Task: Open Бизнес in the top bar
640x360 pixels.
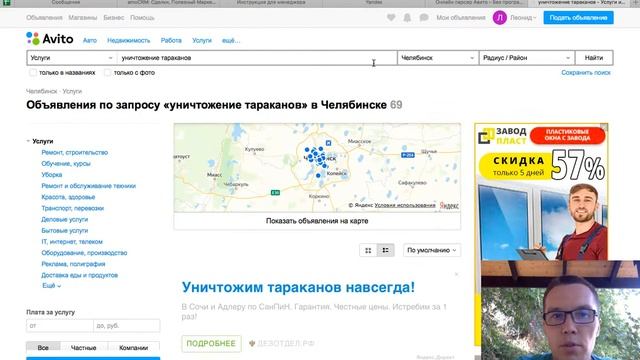Action: coord(113,18)
